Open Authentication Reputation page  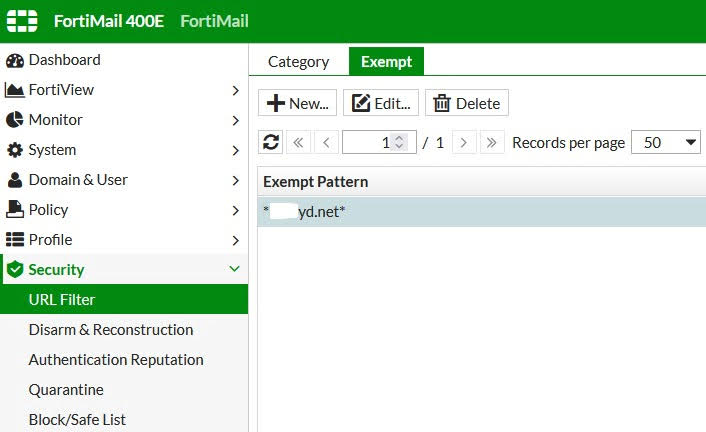(x=116, y=360)
